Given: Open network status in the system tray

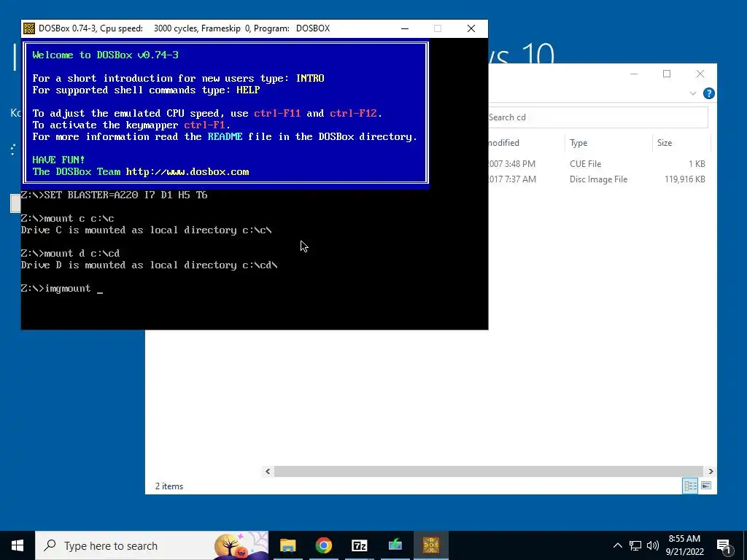Looking at the screenshot, I should click(635, 545).
